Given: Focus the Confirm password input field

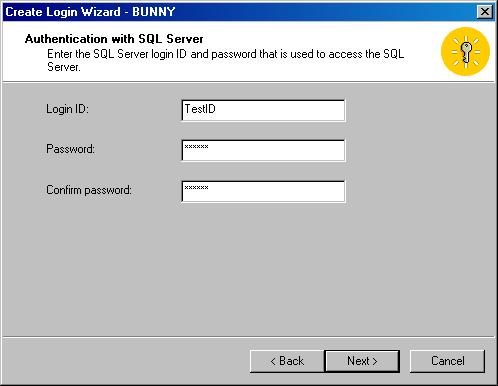Looking at the screenshot, I should tap(263, 191).
